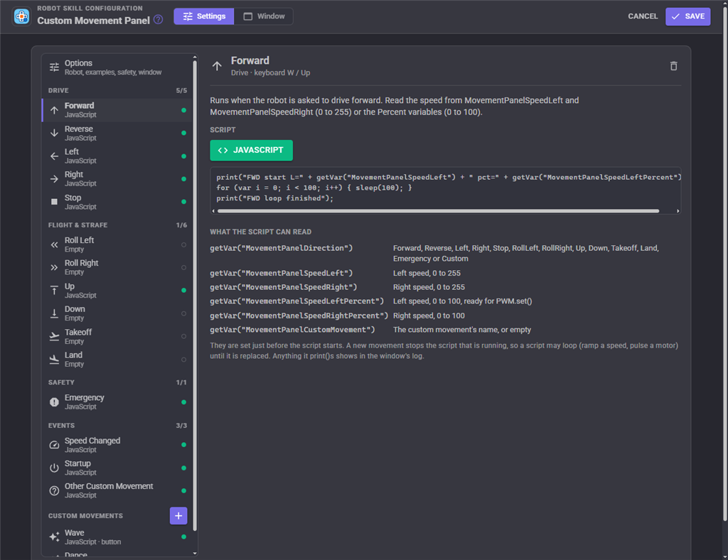Select the Startup event row
The image size is (728, 560).
117,468
